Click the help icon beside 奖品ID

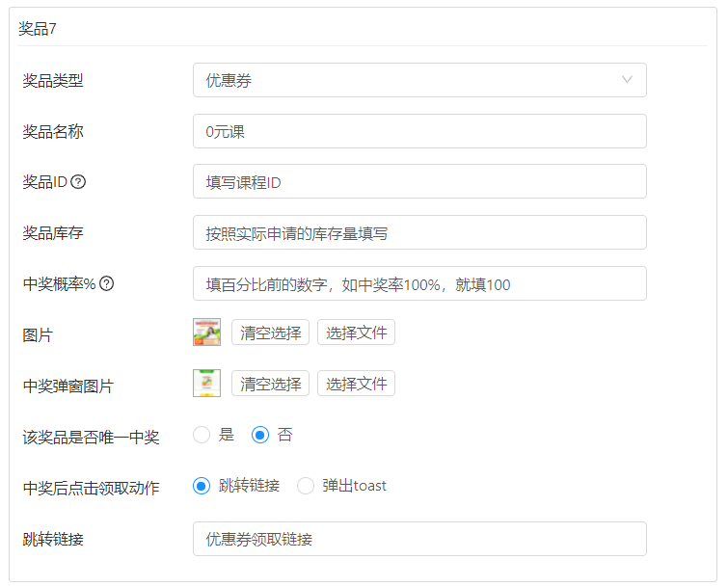point(79,182)
